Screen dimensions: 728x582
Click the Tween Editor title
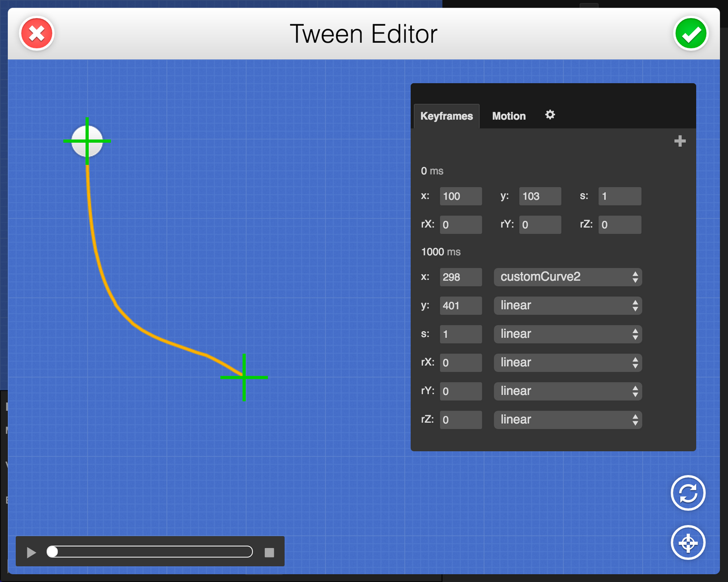coord(363,34)
